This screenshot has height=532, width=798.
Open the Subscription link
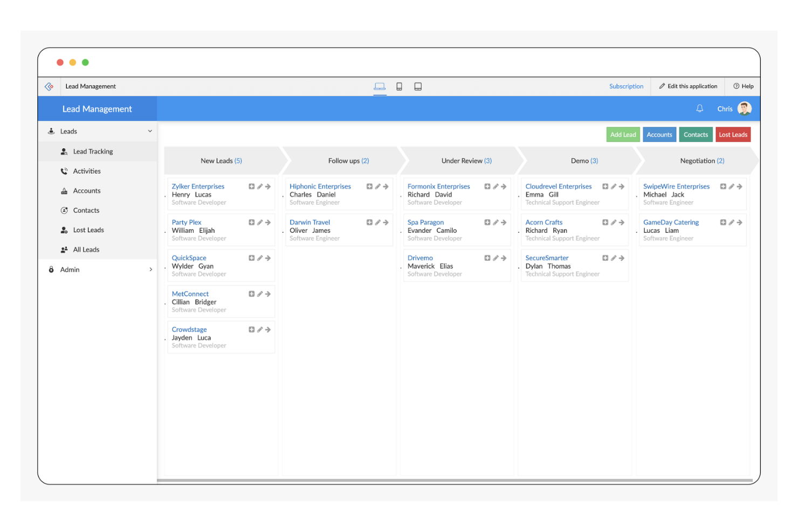pyautogui.click(x=626, y=86)
